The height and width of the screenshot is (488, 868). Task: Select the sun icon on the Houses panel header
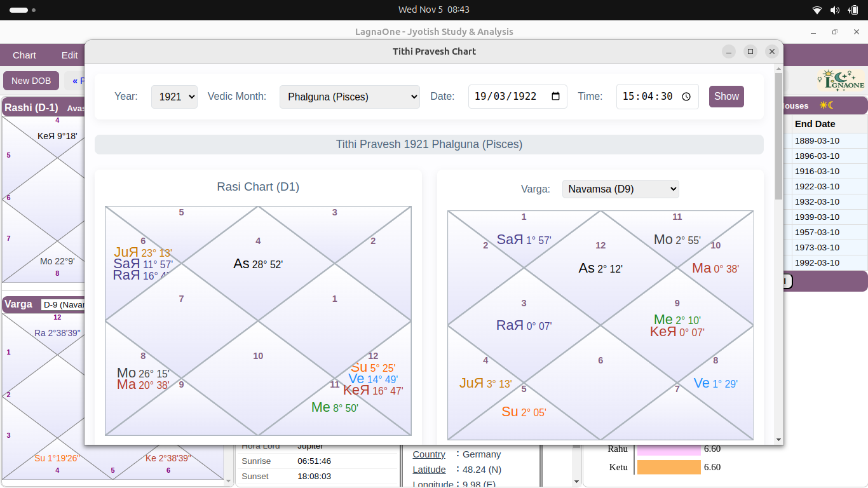(x=823, y=105)
